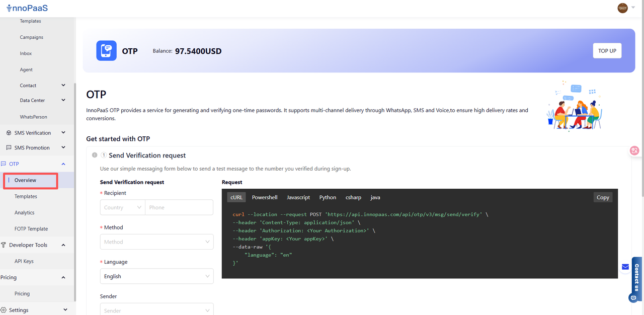Open the blue mail envelope icon
The width and height of the screenshot is (644, 315).
[x=625, y=267]
